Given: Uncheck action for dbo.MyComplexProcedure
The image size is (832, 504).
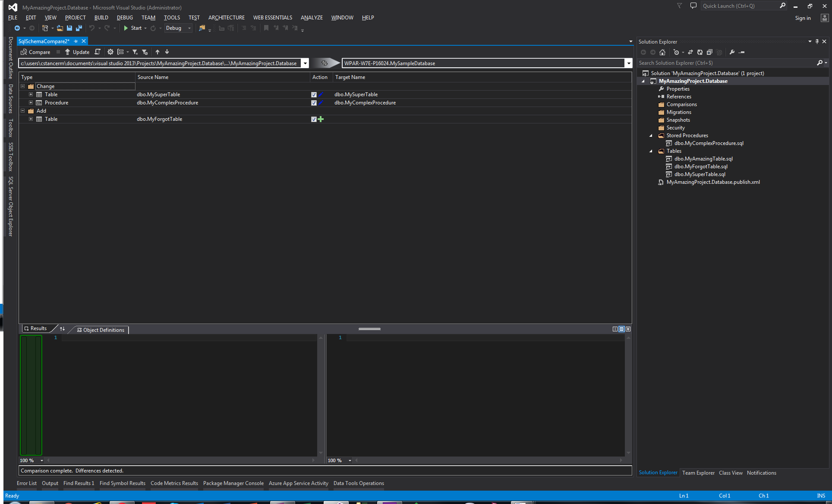Looking at the screenshot, I should pos(314,103).
